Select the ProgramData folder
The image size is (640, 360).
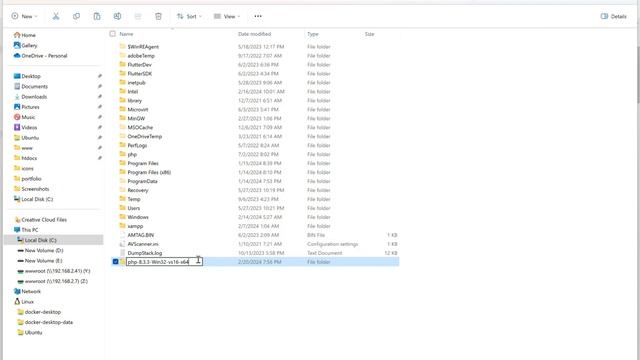click(142, 181)
